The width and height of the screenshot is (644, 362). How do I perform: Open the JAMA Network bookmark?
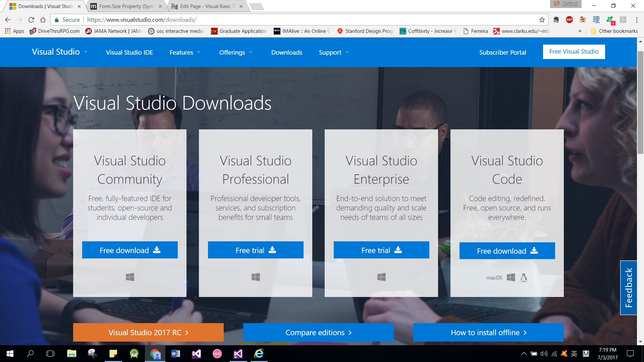[114, 31]
